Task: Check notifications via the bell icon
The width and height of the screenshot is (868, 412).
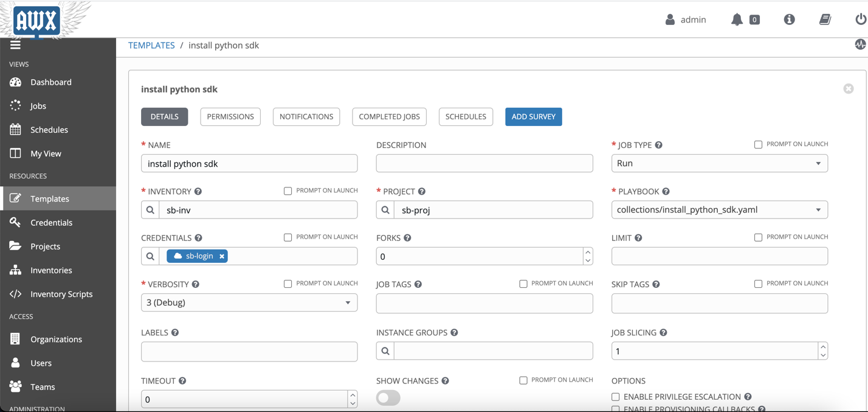Action: (x=737, y=19)
